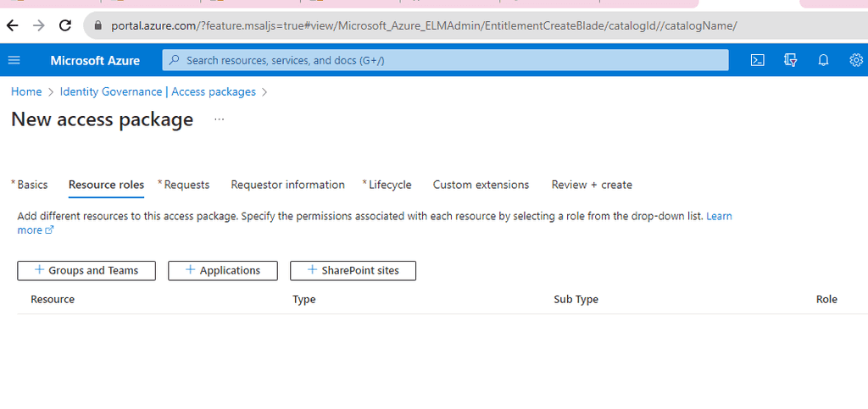868x409 pixels.
Task: Open the notifications bell
Action: 823,60
